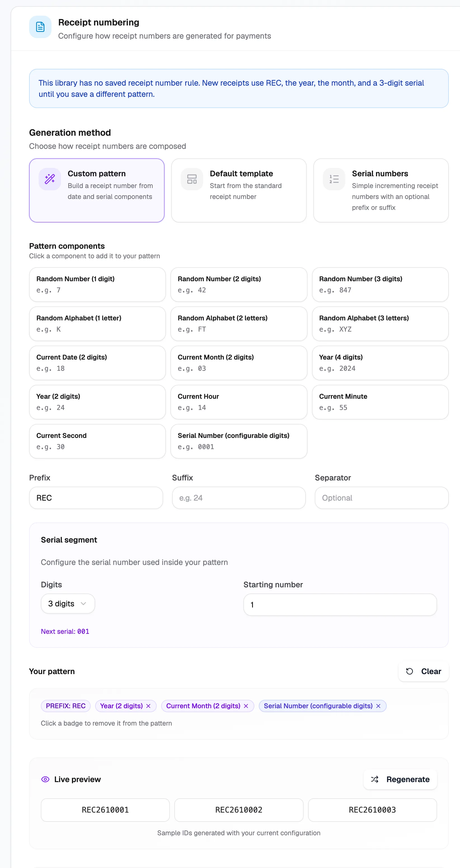Screen dimensions: 460x868
Task: Add Random Alphabet (2 letters) component
Action: [x=239, y=323]
